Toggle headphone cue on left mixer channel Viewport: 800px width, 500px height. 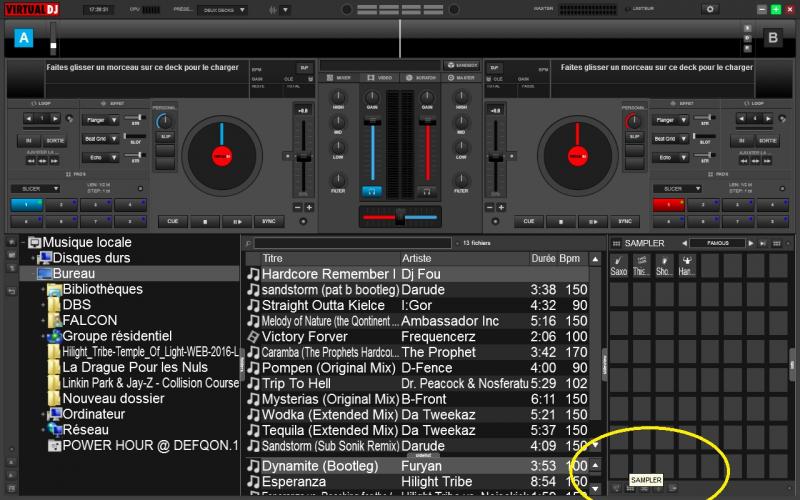(372, 191)
